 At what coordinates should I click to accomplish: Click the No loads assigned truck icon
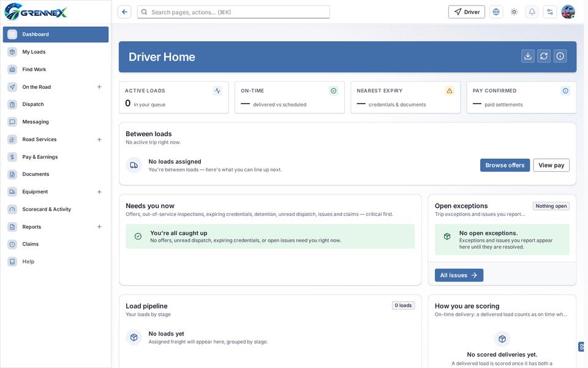pyautogui.click(x=134, y=165)
